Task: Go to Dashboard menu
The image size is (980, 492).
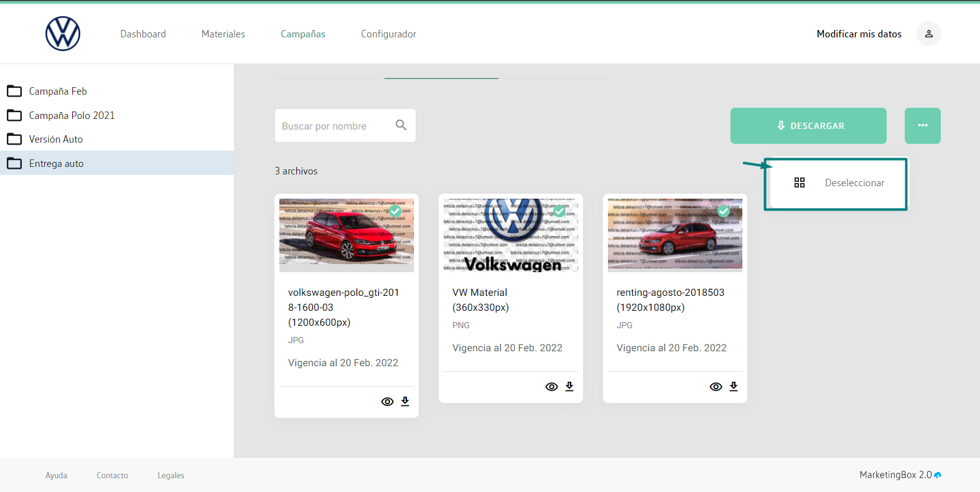Action: (143, 34)
